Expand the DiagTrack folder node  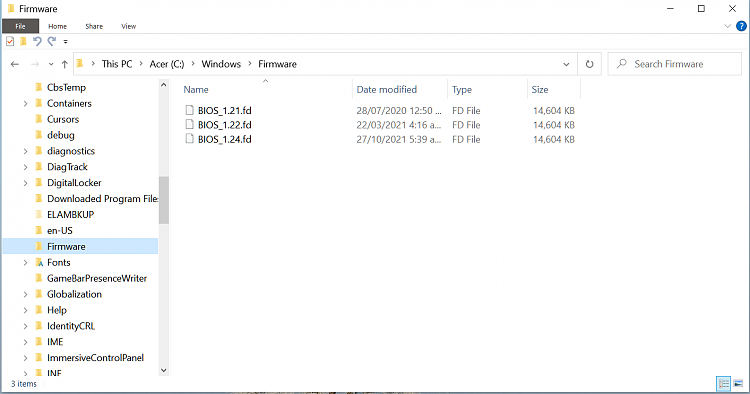point(25,167)
